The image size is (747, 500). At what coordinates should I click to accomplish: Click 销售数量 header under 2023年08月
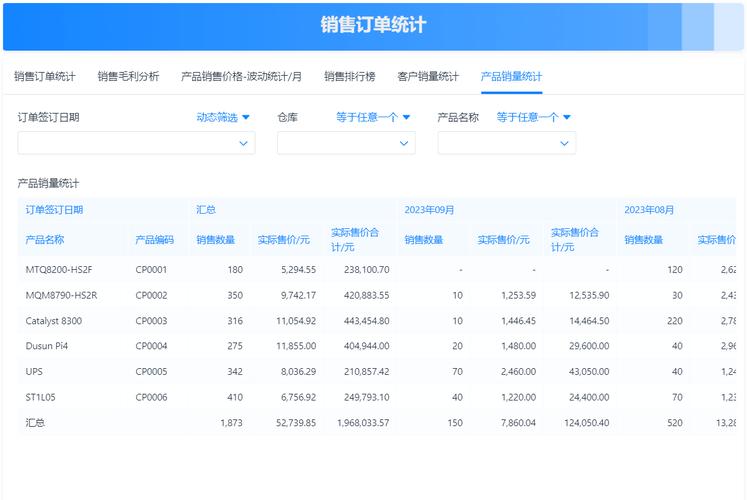[x=644, y=240]
